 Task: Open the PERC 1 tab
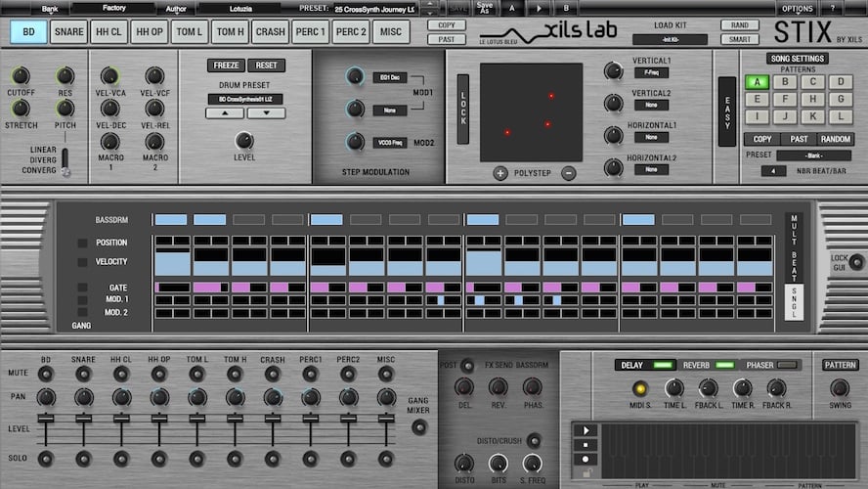click(310, 31)
